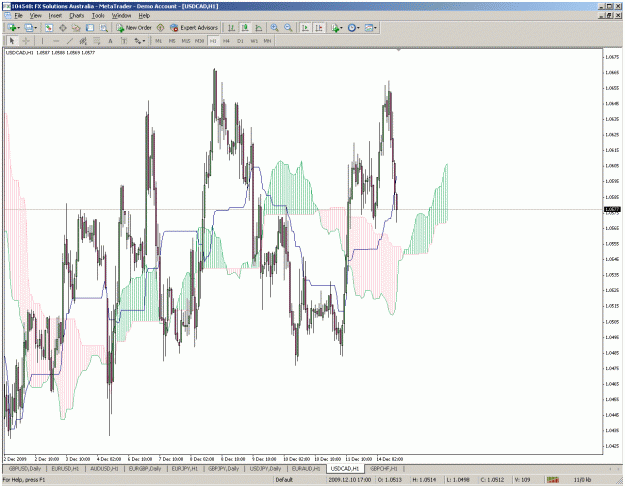Select the H1 timeframe button

pos(213,41)
